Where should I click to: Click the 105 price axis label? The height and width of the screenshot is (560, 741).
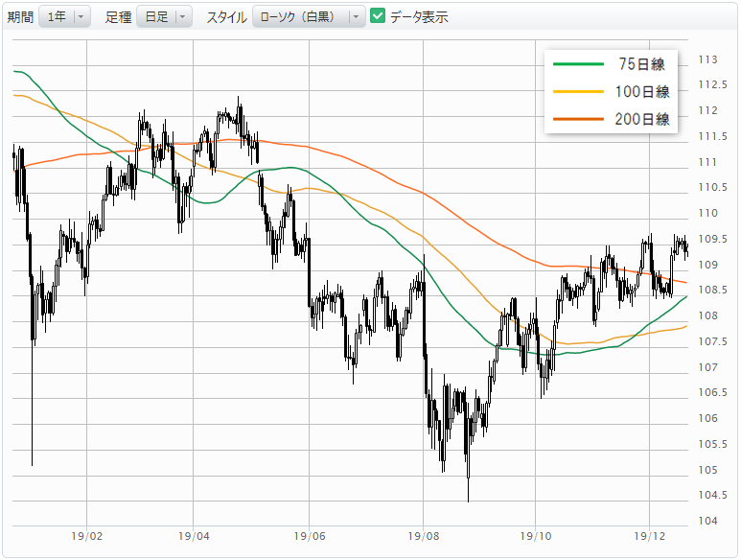pos(707,470)
